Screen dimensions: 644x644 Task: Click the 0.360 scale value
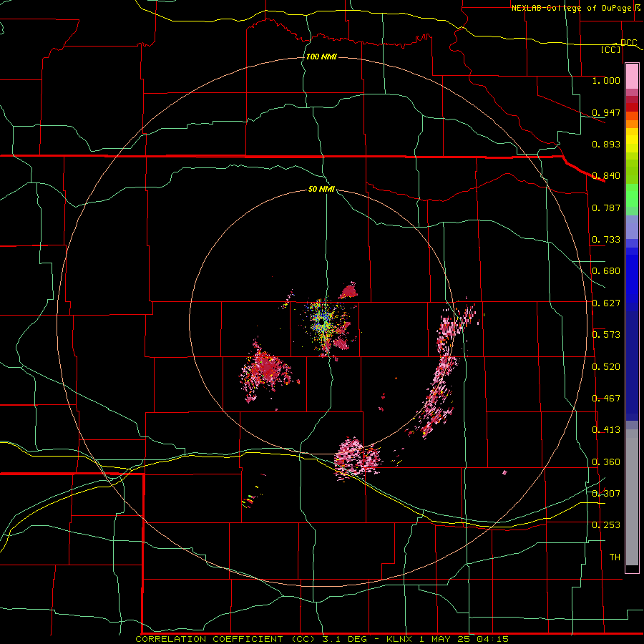click(x=606, y=462)
